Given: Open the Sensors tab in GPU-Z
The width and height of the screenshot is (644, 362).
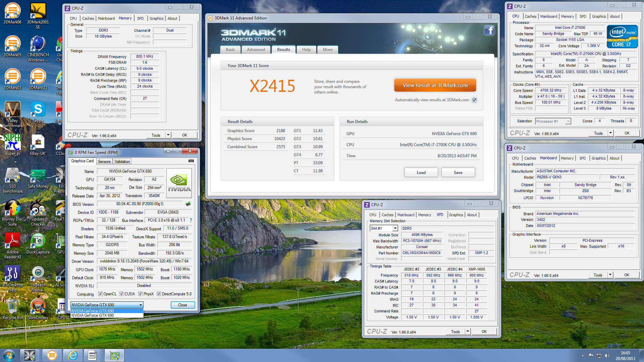Looking at the screenshot, I should coord(104,162).
